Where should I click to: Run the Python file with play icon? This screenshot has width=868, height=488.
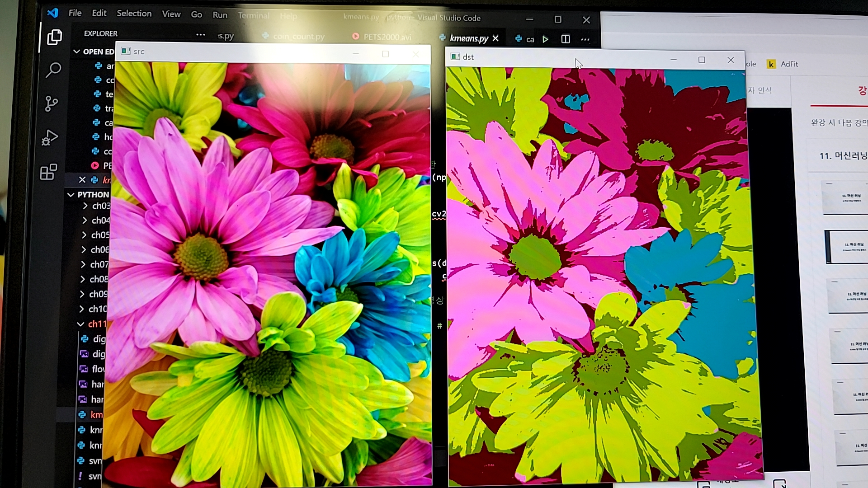click(546, 39)
